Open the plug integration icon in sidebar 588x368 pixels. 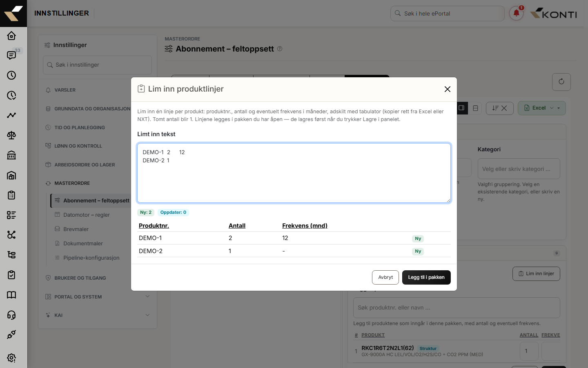(x=11, y=334)
